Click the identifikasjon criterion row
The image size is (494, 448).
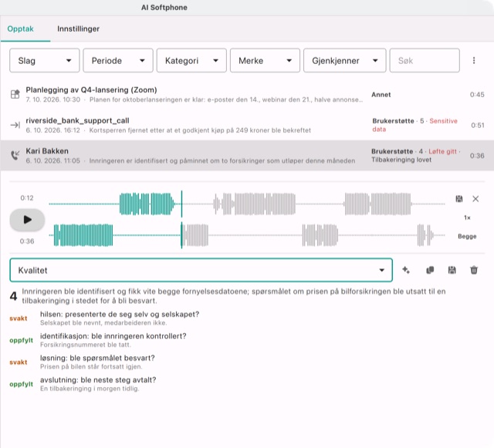click(247, 340)
